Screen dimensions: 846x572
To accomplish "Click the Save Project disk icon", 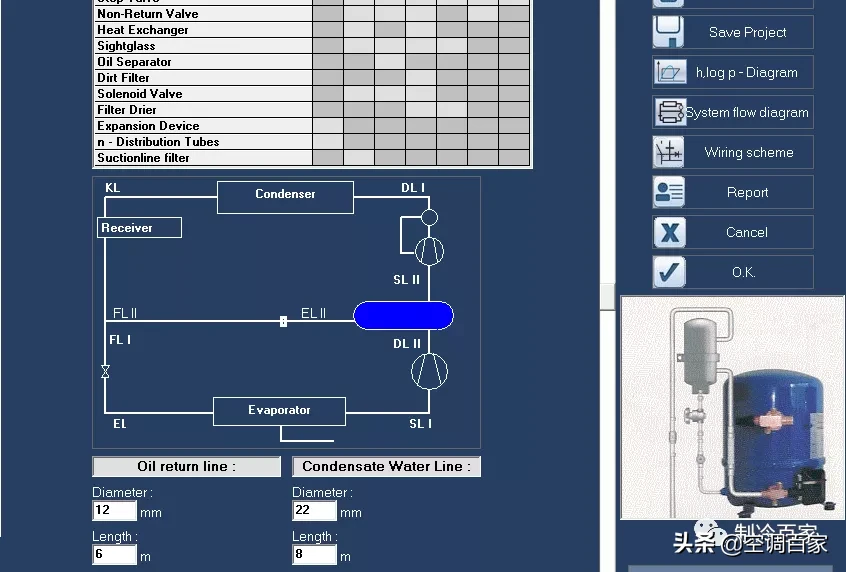I will (668, 32).
